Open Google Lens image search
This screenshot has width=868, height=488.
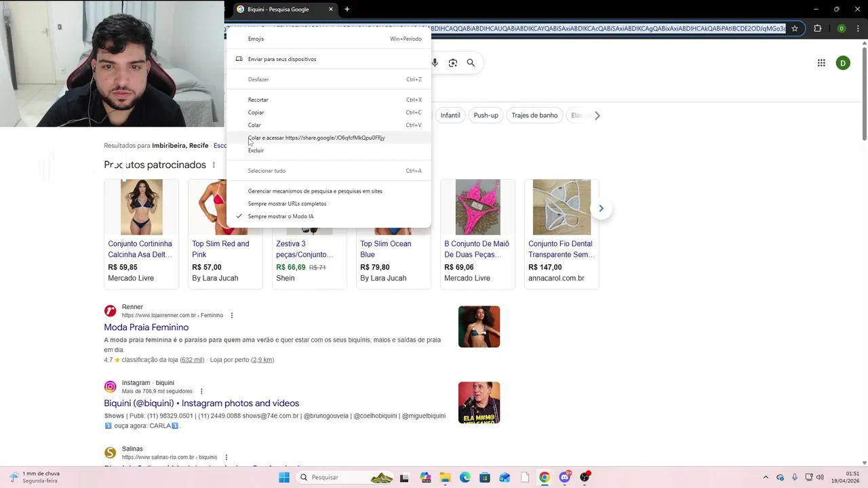click(x=453, y=62)
